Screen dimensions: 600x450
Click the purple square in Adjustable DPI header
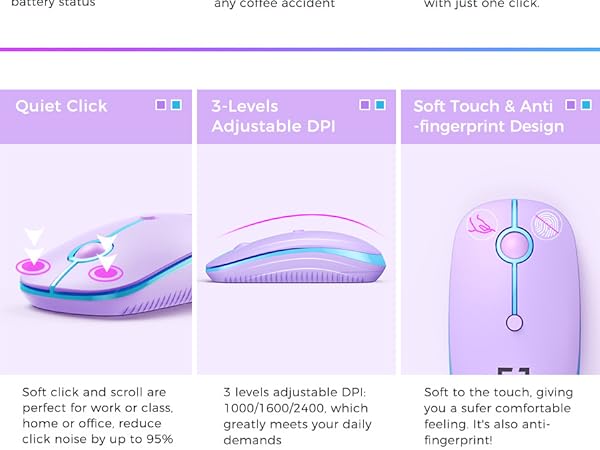(x=365, y=105)
